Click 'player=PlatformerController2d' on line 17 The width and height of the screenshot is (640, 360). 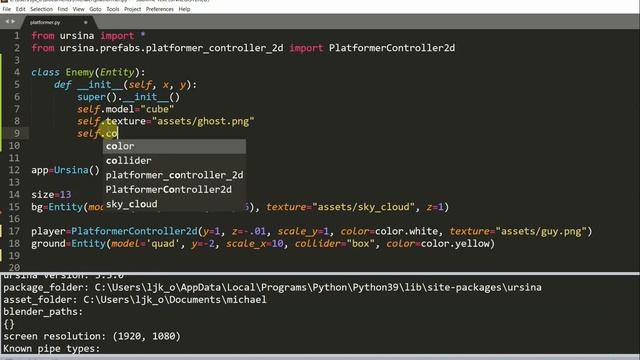tap(114, 231)
